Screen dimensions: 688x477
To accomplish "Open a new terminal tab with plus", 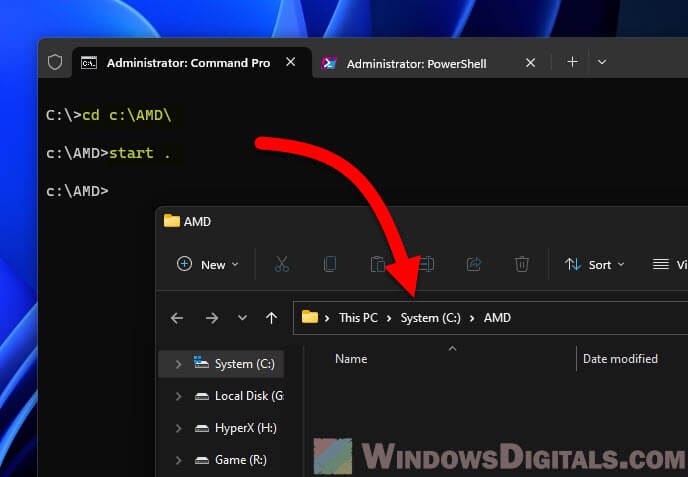I will point(572,62).
